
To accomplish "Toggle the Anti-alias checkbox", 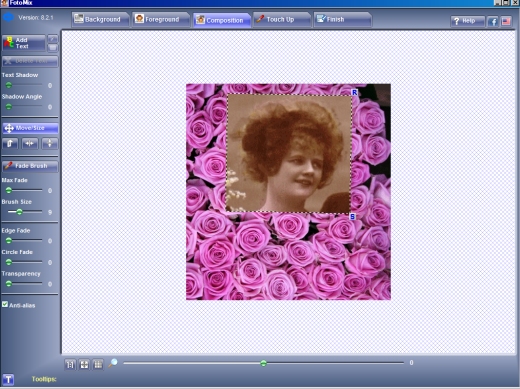I will pos(5,304).
